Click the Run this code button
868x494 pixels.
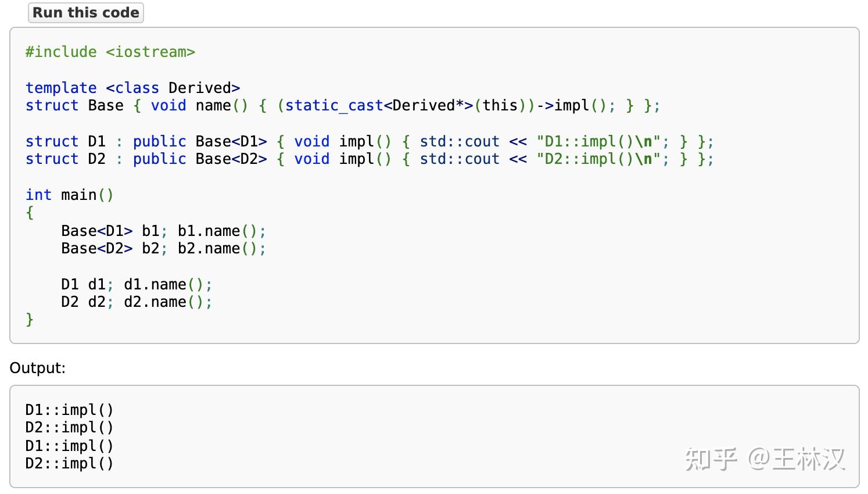(86, 13)
